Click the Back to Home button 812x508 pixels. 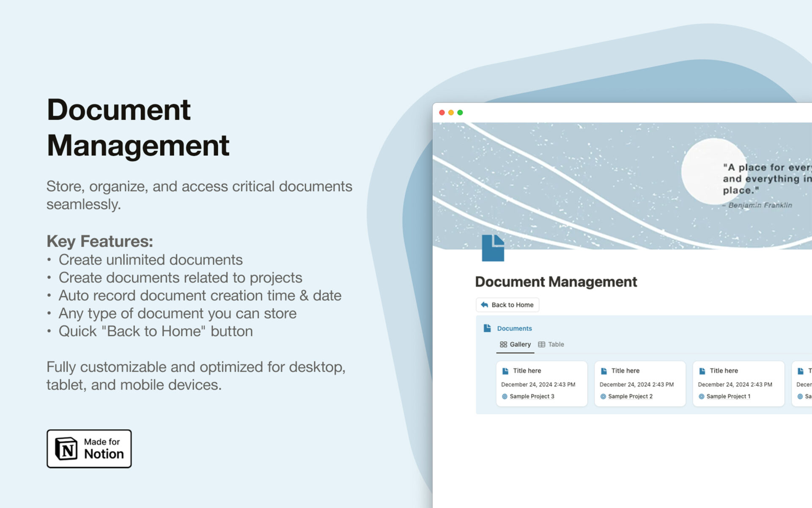(507, 305)
